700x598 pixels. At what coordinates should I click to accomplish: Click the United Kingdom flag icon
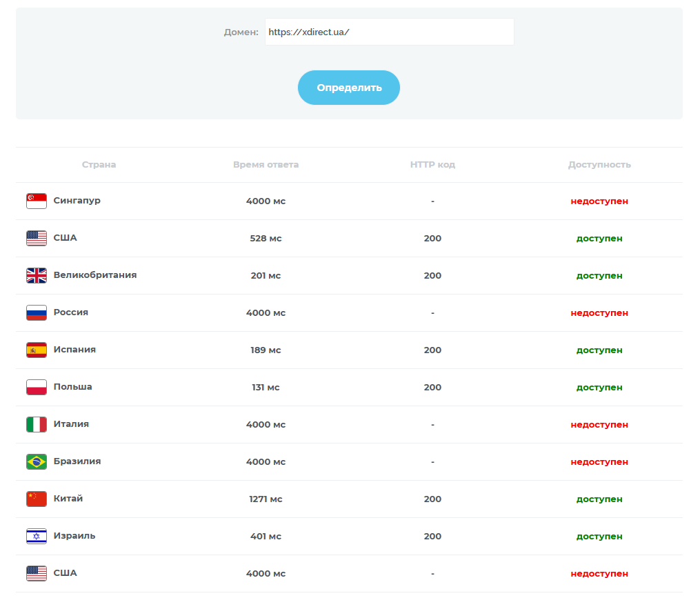37,276
